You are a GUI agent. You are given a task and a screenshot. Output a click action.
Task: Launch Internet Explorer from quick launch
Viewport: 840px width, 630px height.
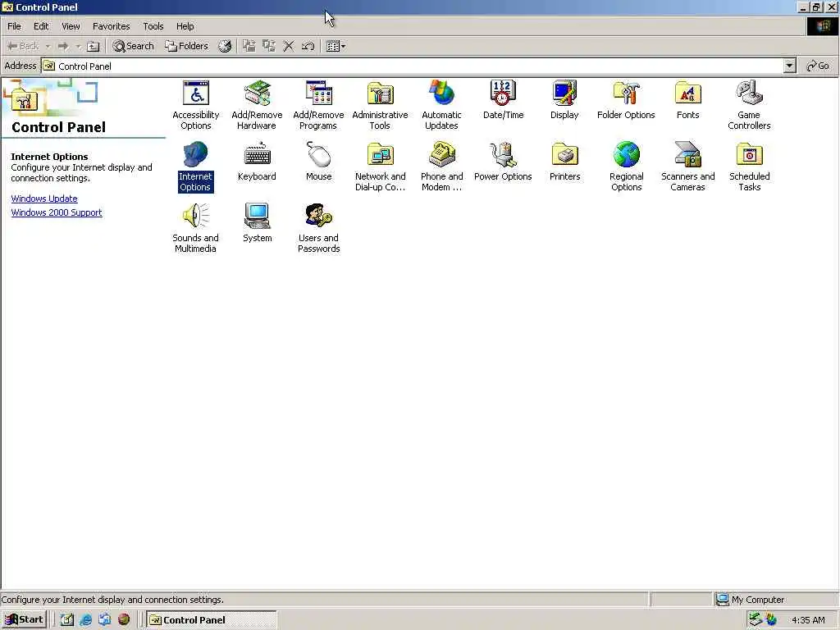pyautogui.click(x=85, y=620)
